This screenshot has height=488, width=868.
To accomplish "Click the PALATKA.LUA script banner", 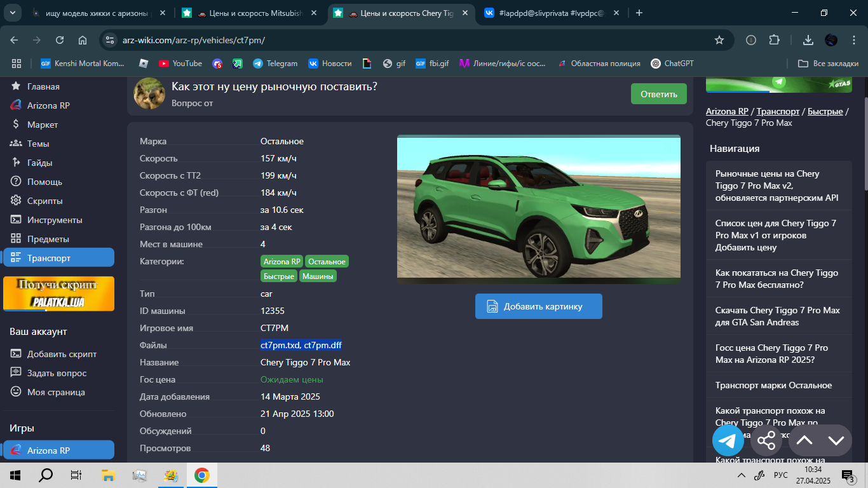I will tap(58, 294).
